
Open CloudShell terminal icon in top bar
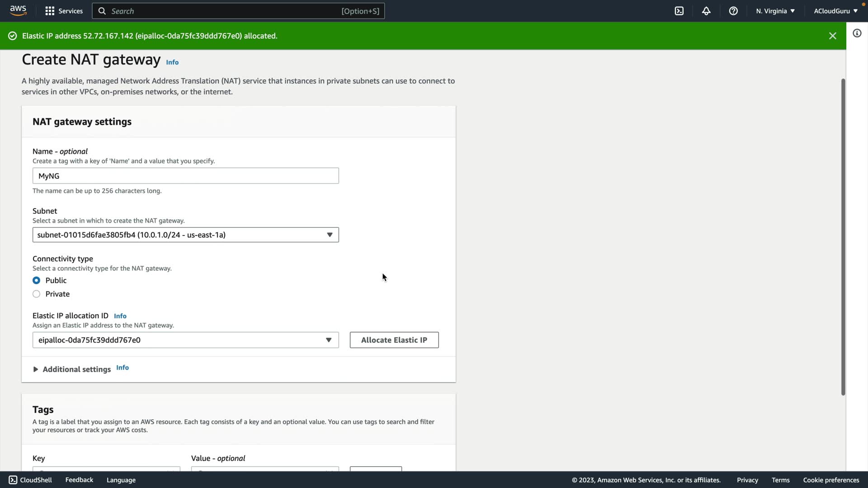[x=679, y=11]
